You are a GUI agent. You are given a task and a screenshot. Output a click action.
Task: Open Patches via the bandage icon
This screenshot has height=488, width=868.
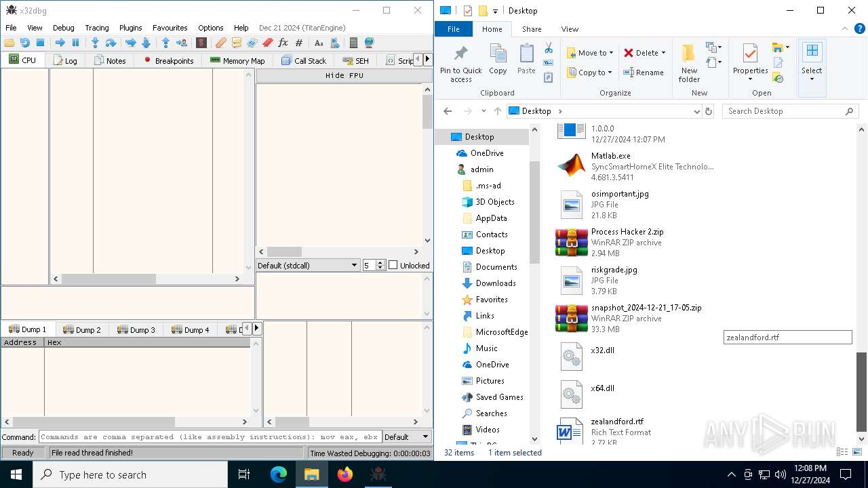221,43
